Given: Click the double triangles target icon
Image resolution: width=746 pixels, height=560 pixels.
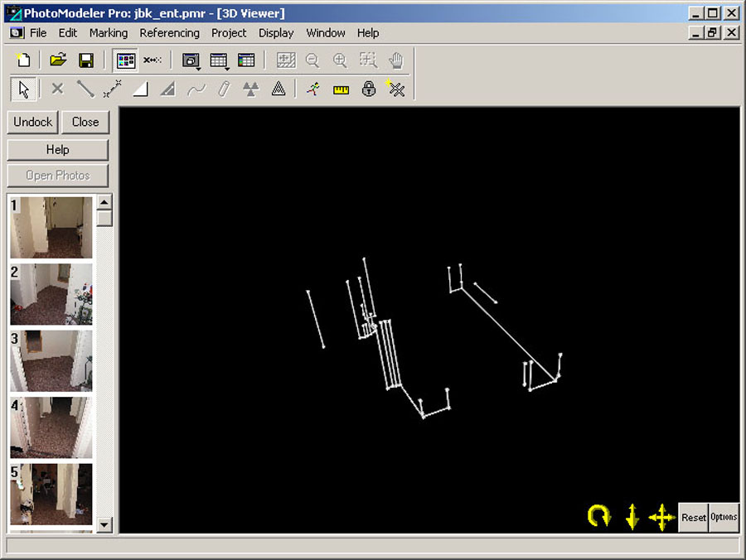Looking at the screenshot, I should tap(250, 89).
